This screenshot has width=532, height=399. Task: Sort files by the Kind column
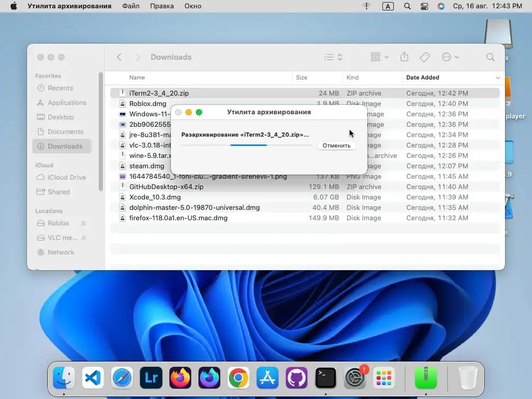(352, 78)
